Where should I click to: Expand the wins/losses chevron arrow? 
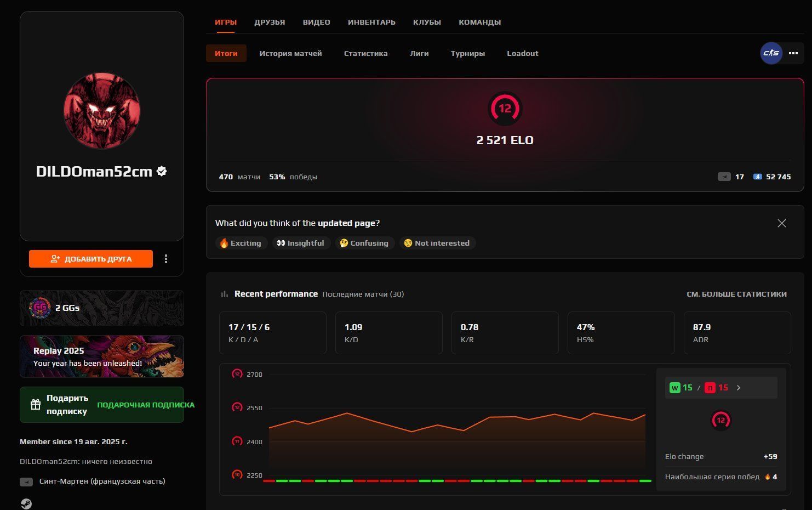[x=739, y=388]
